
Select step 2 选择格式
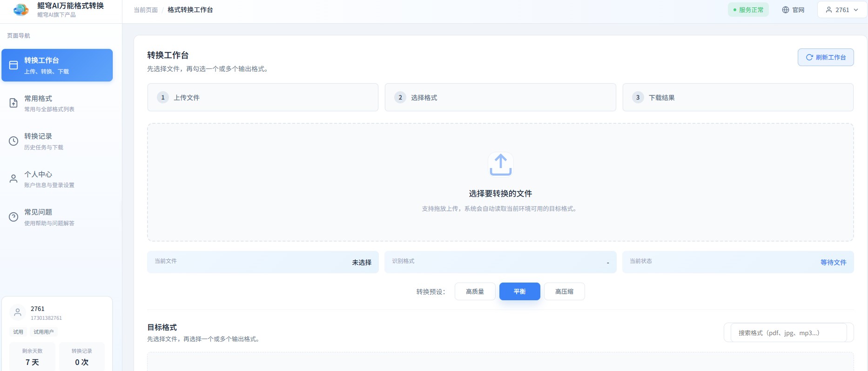pyautogui.click(x=500, y=97)
